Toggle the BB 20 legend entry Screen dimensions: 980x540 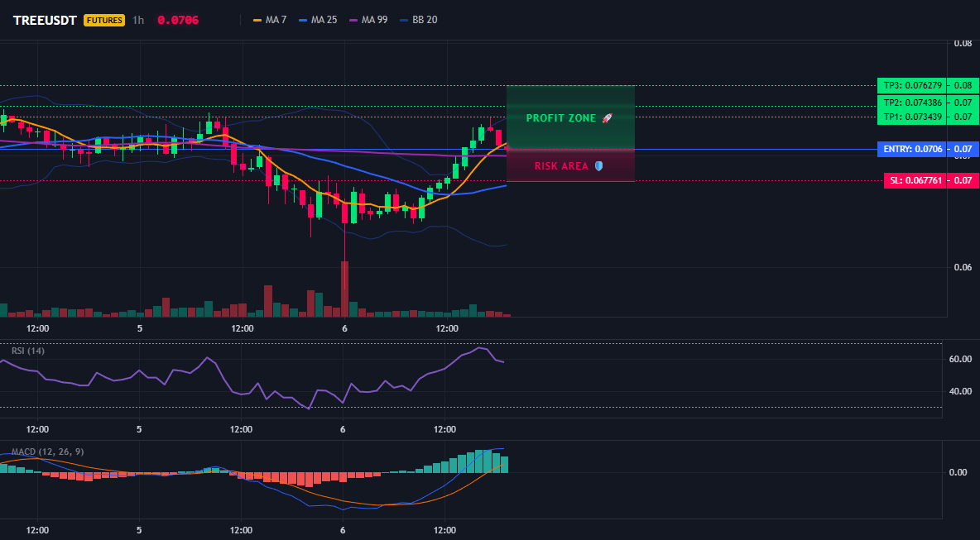(419, 20)
